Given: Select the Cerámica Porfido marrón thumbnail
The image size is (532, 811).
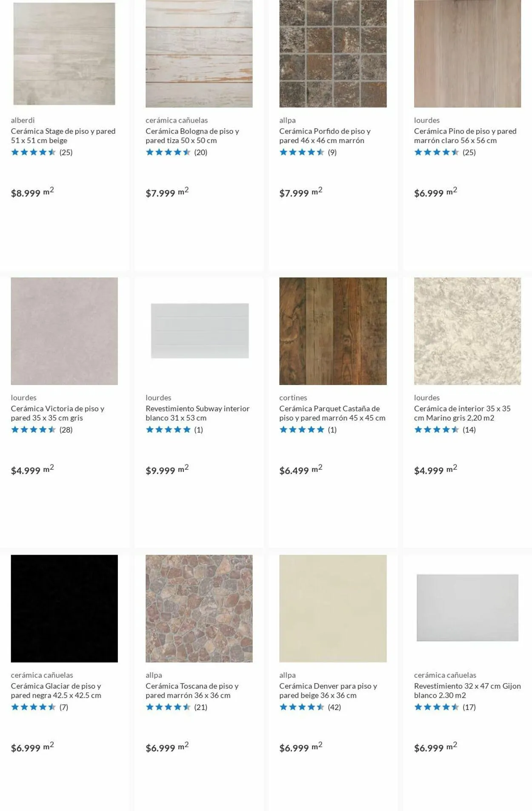Looking at the screenshot, I should pos(333,54).
